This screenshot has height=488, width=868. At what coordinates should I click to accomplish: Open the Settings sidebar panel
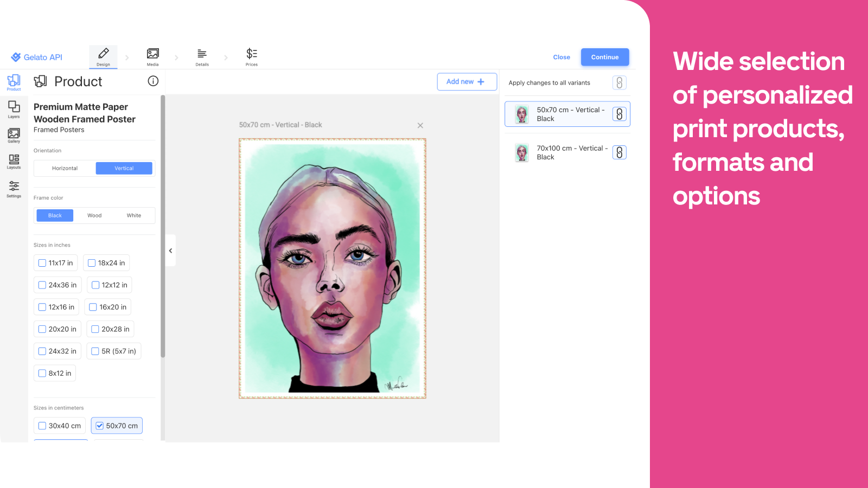(14, 189)
